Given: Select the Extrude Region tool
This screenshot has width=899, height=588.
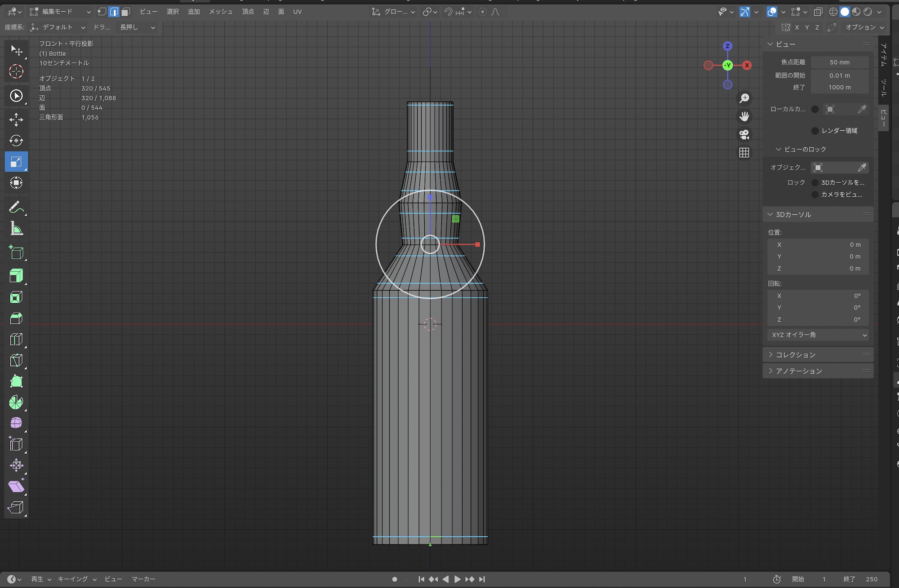Looking at the screenshot, I should pyautogui.click(x=16, y=276).
